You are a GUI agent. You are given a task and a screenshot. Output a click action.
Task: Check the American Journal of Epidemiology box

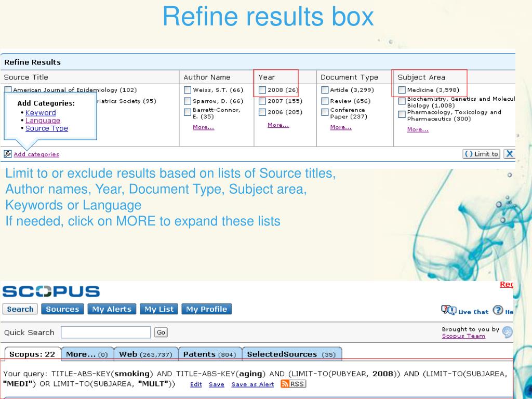click(x=8, y=89)
